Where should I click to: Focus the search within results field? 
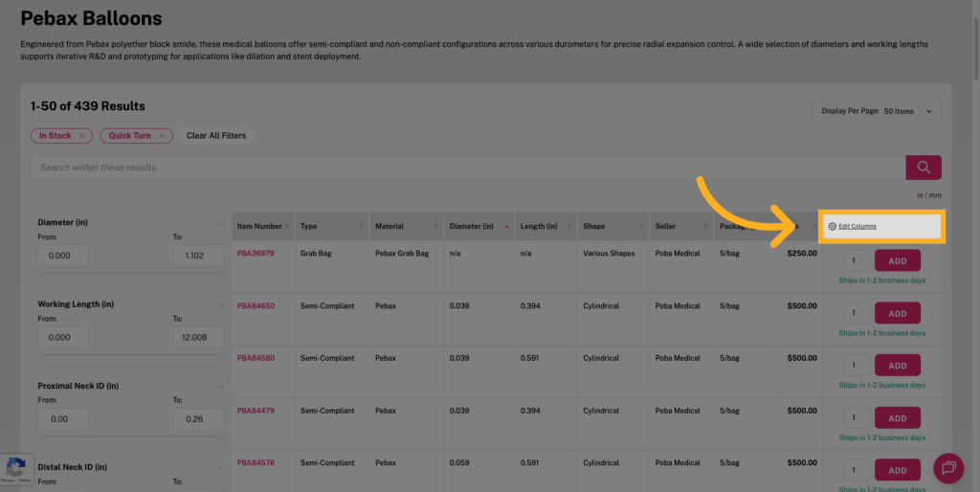(468, 168)
